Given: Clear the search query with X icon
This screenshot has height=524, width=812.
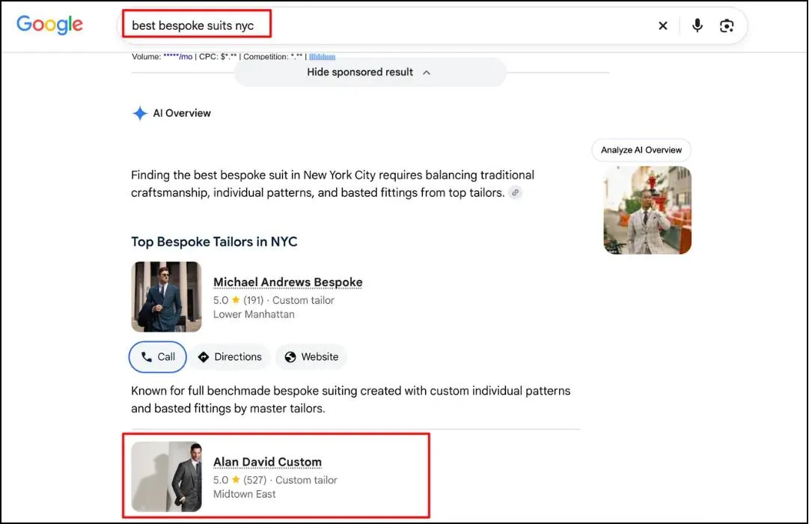Looking at the screenshot, I should click(663, 25).
